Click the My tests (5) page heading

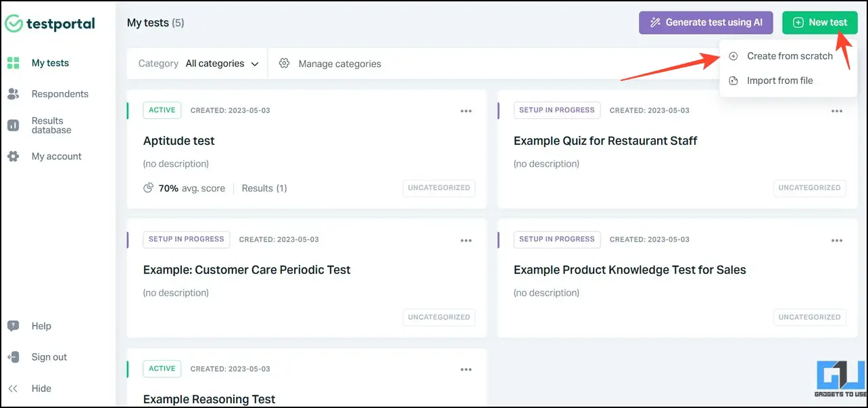(x=155, y=23)
